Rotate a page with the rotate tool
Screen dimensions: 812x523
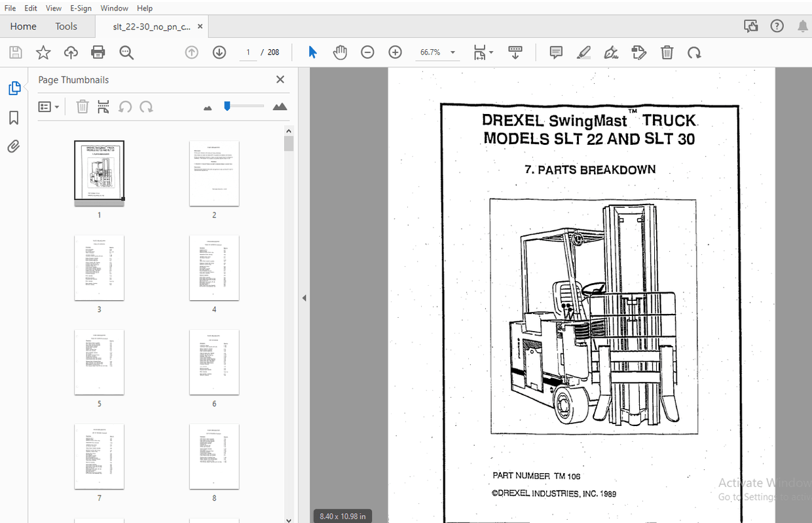(x=694, y=52)
